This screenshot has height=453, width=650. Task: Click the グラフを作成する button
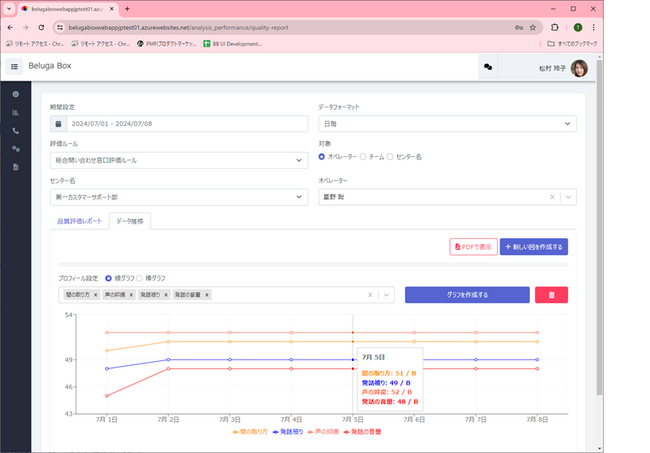(467, 295)
